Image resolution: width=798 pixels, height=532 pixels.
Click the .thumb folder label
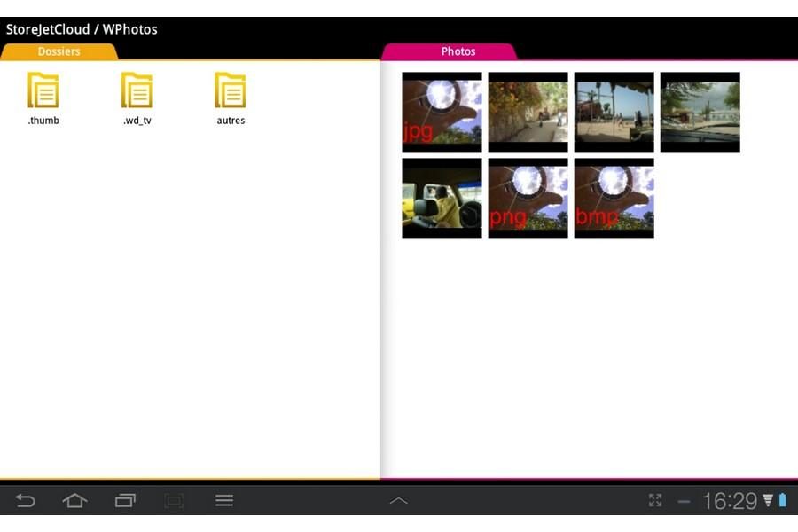(43, 121)
